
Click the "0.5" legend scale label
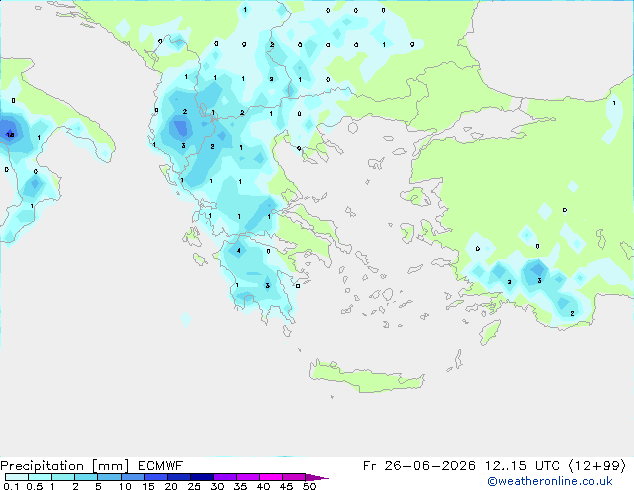[35, 486]
